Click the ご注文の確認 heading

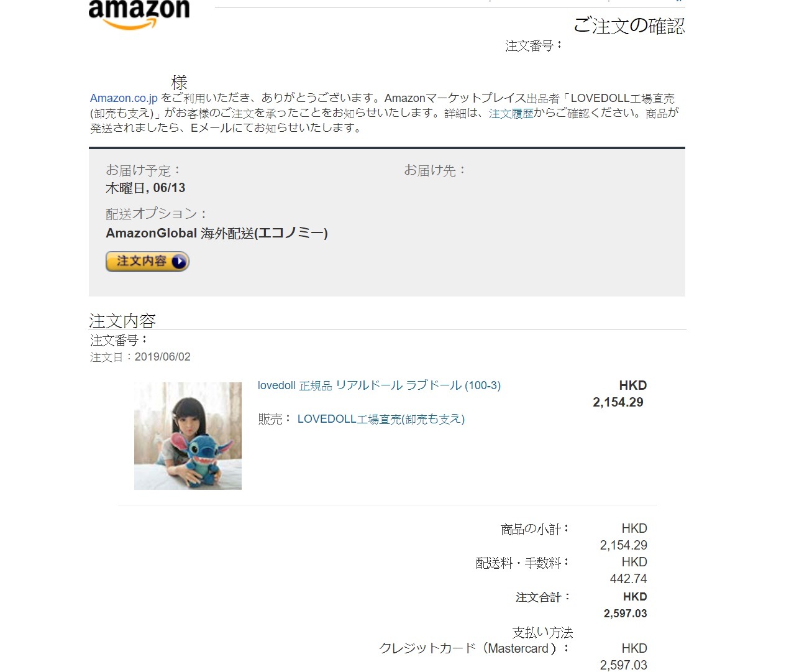629,25
